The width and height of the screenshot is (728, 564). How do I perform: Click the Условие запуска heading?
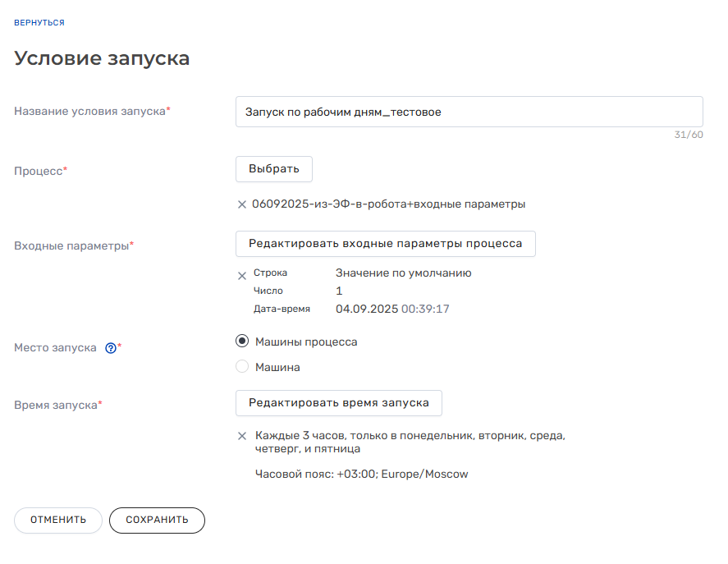click(102, 58)
